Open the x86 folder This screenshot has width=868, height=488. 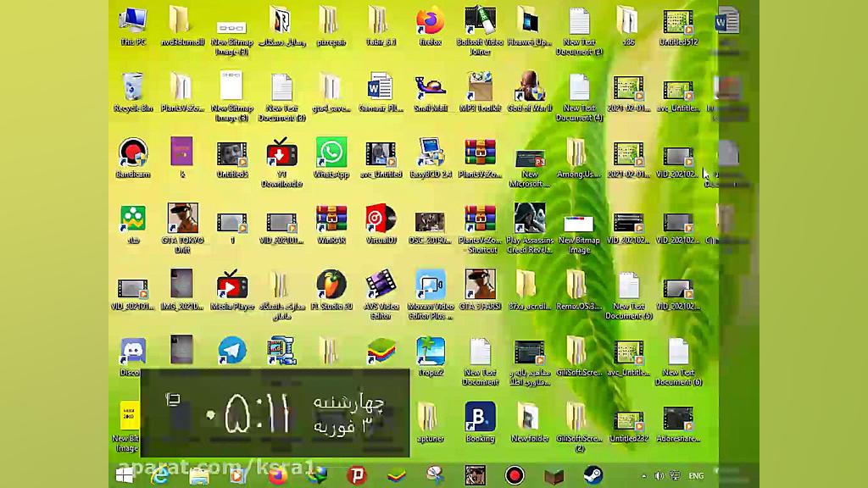click(x=628, y=26)
